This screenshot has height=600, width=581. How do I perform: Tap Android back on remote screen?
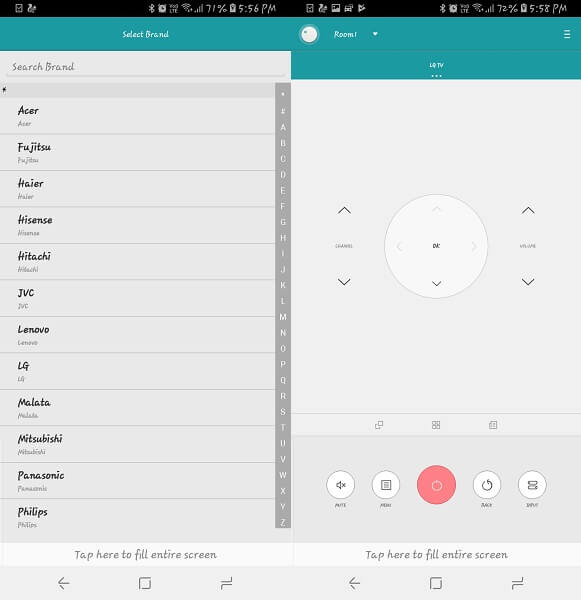click(x=354, y=583)
